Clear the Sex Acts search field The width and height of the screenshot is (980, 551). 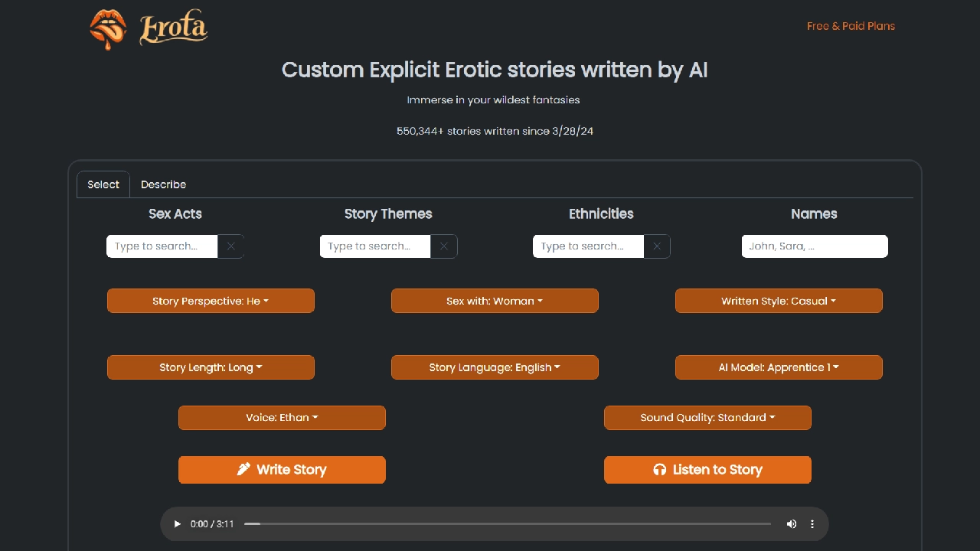(230, 246)
